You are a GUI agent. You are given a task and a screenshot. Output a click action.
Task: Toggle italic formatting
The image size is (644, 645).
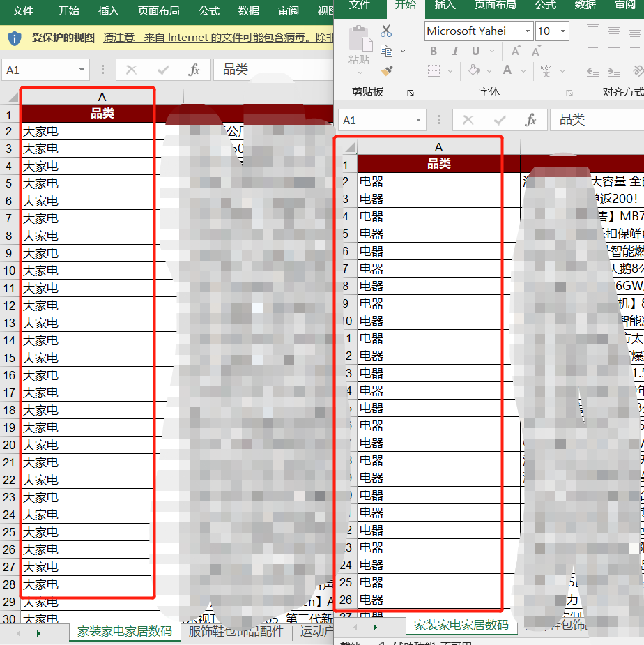(454, 51)
